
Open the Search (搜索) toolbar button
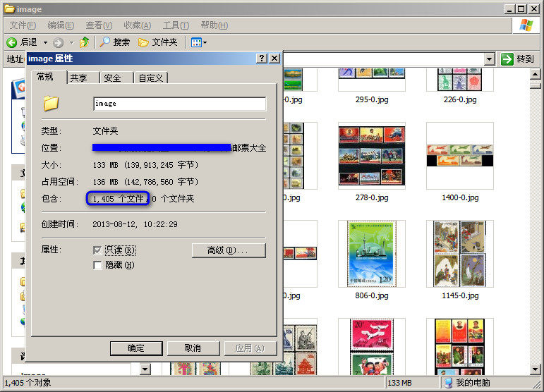(x=114, y=42)
